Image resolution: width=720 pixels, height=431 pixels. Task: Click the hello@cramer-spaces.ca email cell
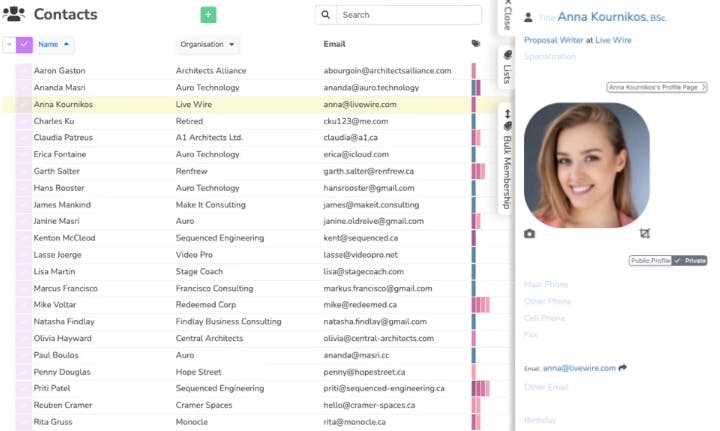tap(369, 405)
